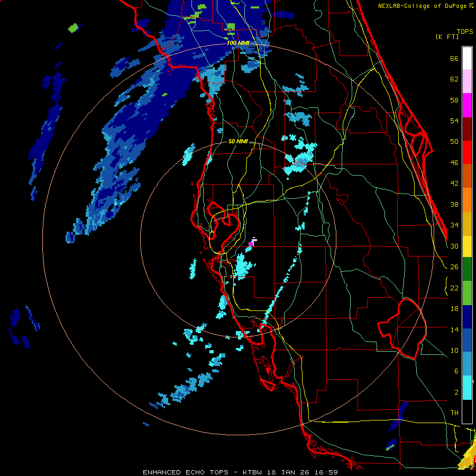Click the 54 value in tops legend
The image size is (476, 476).
click(454, 121)
